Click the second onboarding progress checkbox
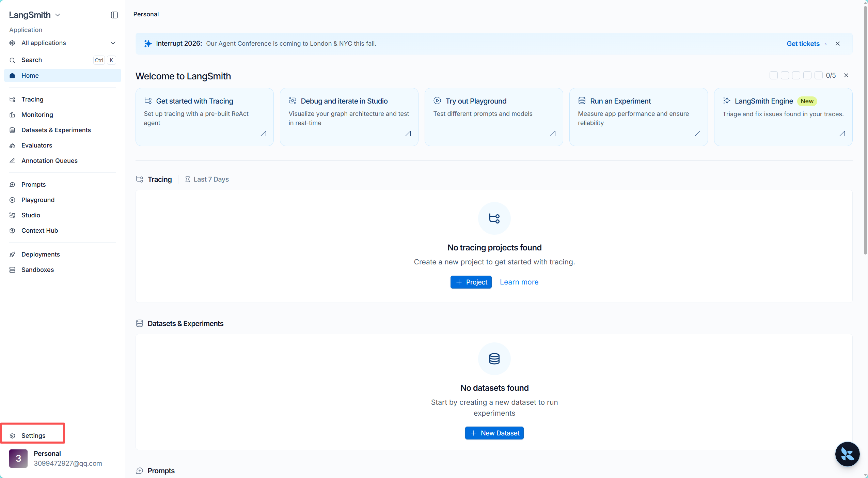Image resolution: width=868 pixels, height=478 pixels. click(785, 75)
